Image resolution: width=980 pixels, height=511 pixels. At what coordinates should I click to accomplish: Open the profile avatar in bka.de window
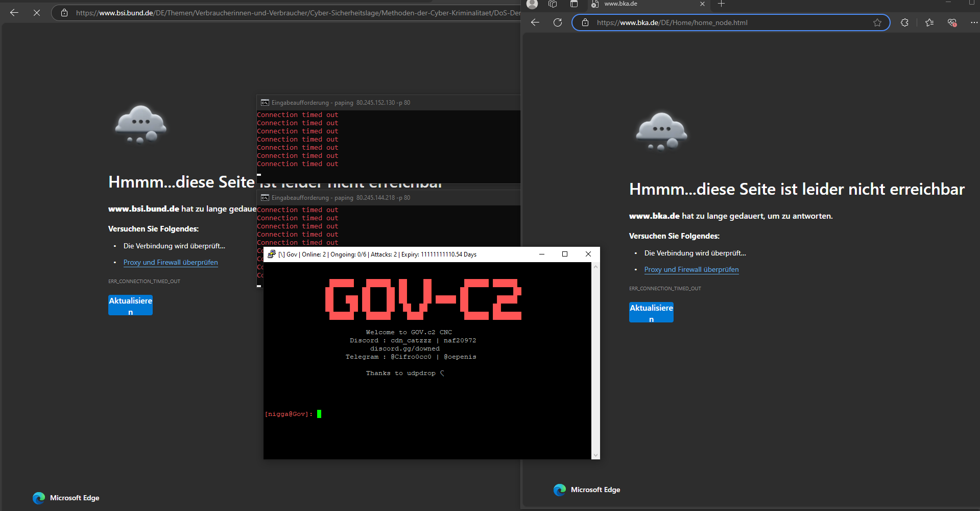tap(532, 4)
